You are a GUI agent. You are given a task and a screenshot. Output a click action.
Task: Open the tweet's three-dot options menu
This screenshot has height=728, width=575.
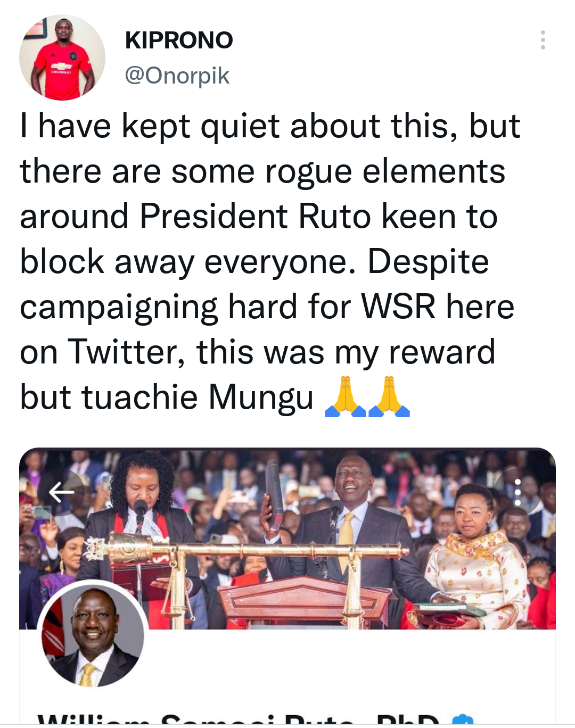click(x=543, y=40)
